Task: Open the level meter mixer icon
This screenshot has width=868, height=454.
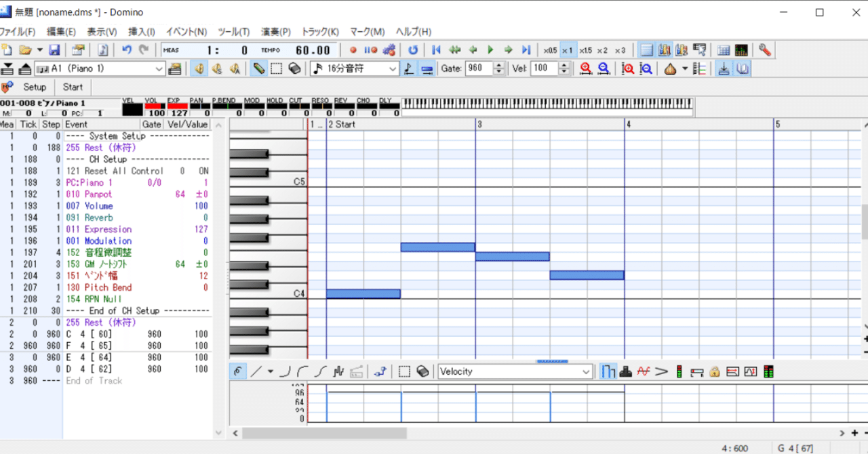Action: click(x=741, y=50)
